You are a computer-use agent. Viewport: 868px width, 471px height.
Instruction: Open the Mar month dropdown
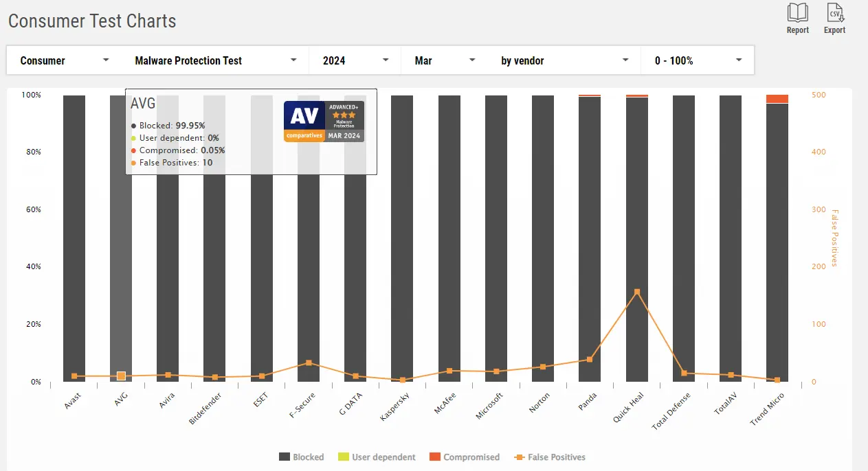click(445, 60)
